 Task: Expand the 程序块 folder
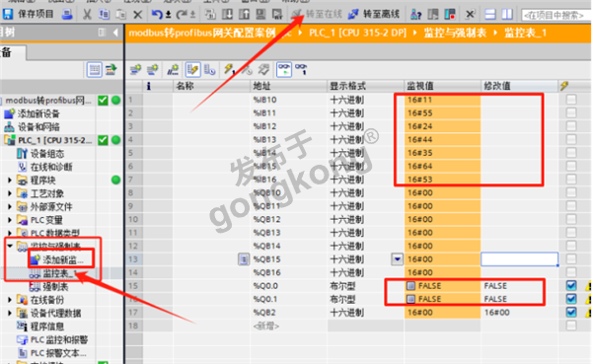point(10,181)
